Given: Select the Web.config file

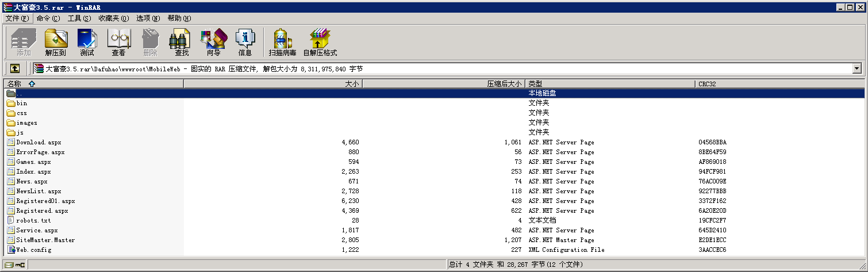Looking at the screenshot, I should point(33,250).
